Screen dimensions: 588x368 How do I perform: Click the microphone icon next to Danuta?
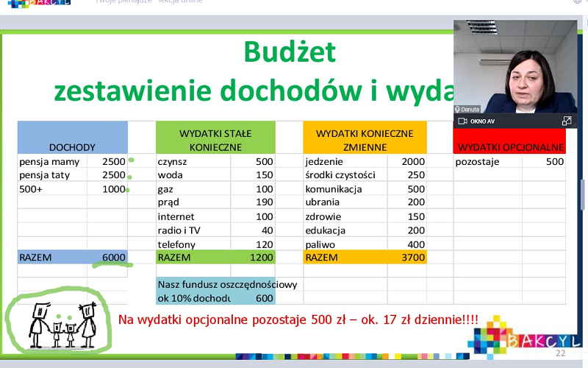458,109
